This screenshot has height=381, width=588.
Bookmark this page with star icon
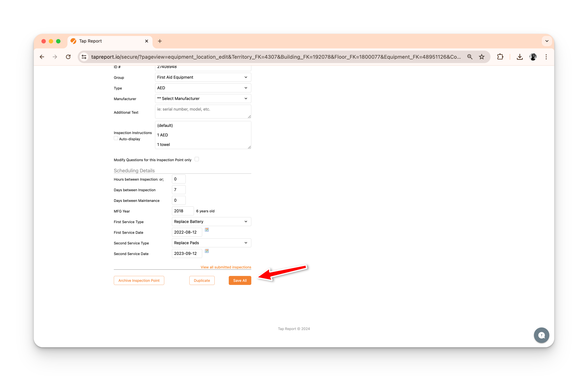pyautogui.click(x=482, y=57)
